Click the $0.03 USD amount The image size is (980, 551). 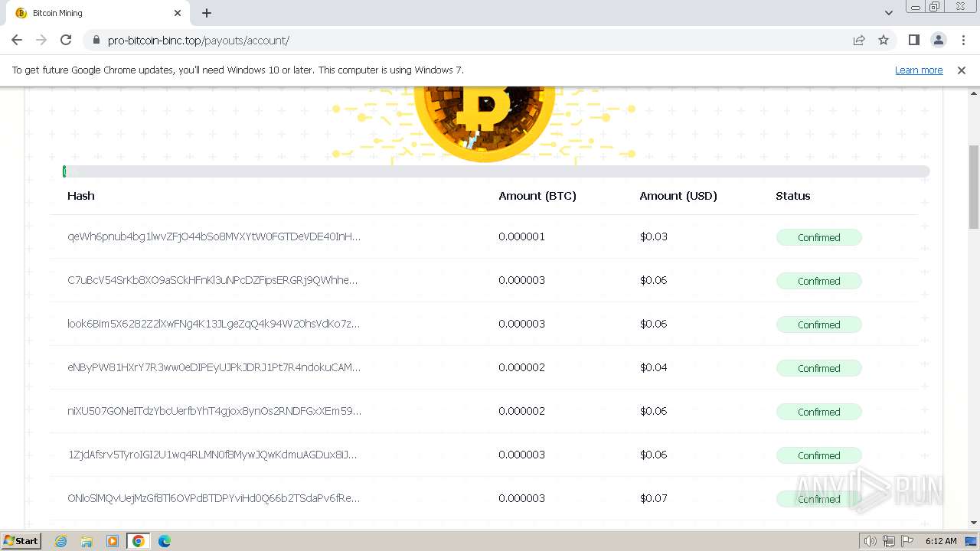pos(654,236)
